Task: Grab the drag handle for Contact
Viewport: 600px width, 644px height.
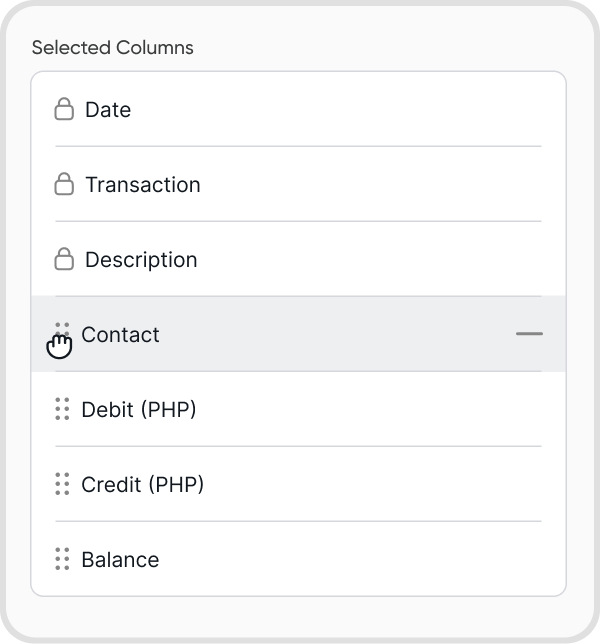Action: tap(62, 335)
